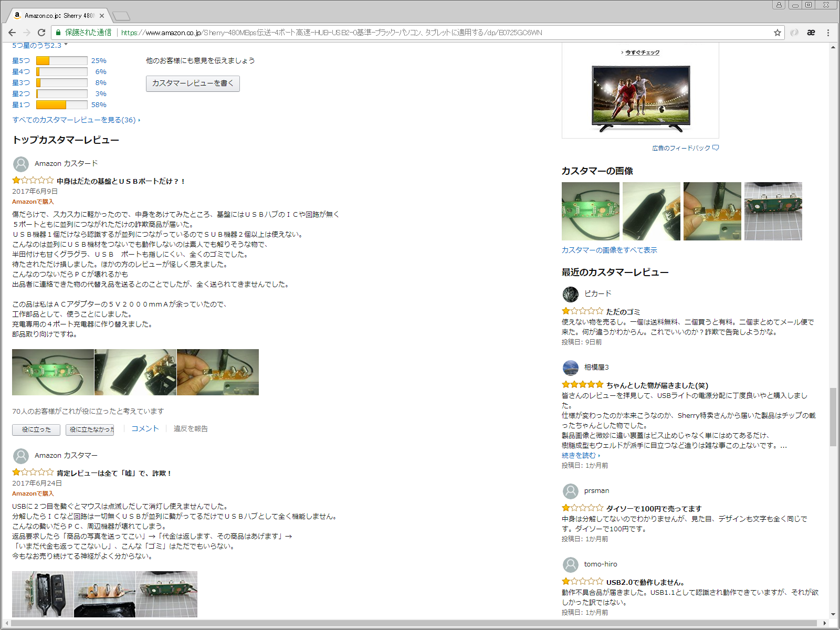
Task: Click 違反を報告 link
Action: click(191, 429)
